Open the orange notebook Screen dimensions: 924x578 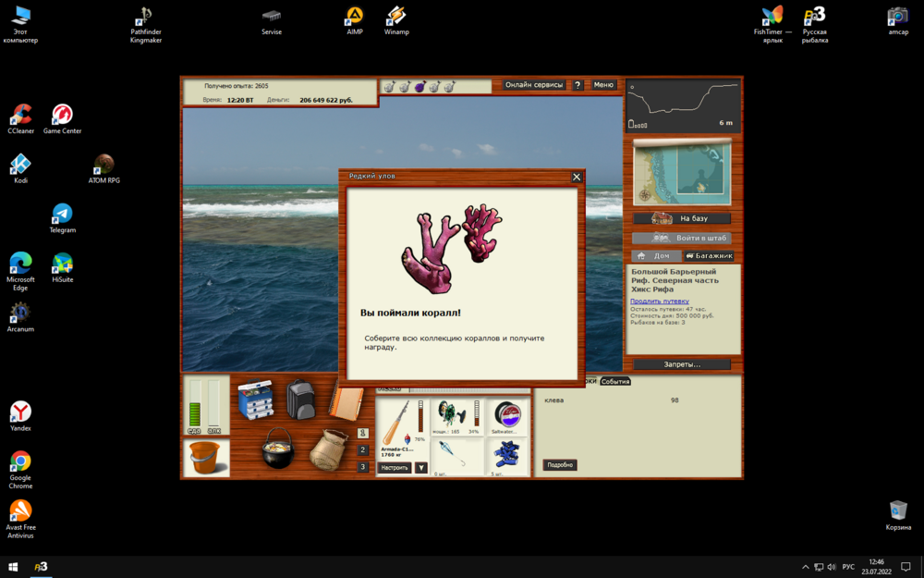pos(346,400)
